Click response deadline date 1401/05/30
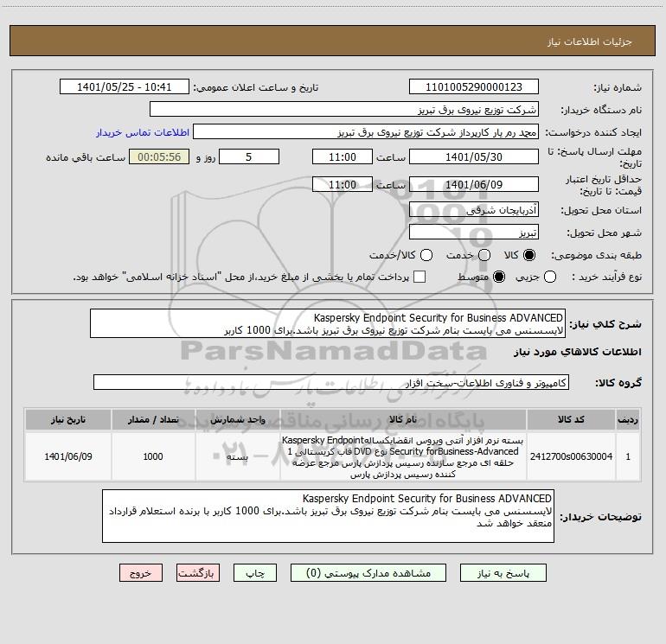 pyautogui.click(x=474, y=156)
